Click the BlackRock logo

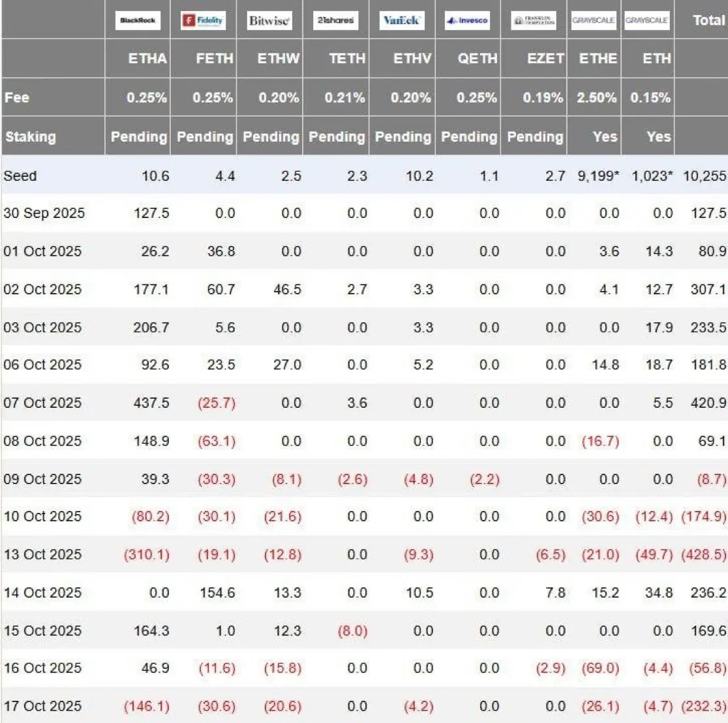point(138,20)
